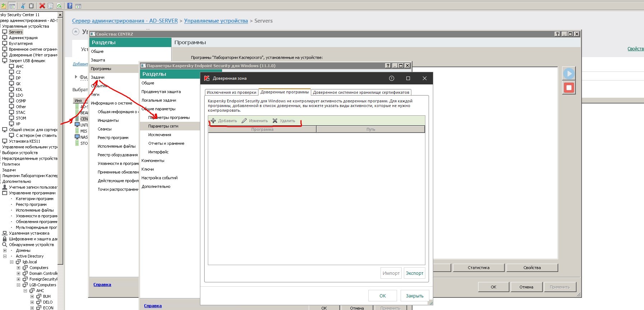The image size is (644, 310).
Task: Click the monitor icon beside Бухгалтерия
Action: coord(5,43)
